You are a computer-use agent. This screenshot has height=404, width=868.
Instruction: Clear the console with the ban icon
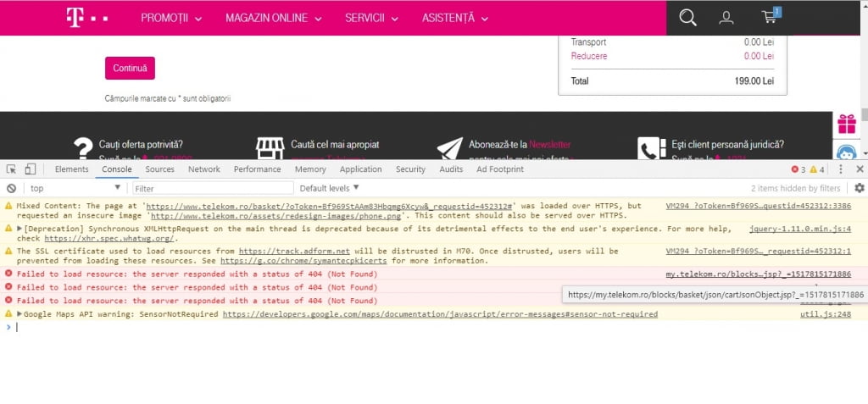click(11, 188)
